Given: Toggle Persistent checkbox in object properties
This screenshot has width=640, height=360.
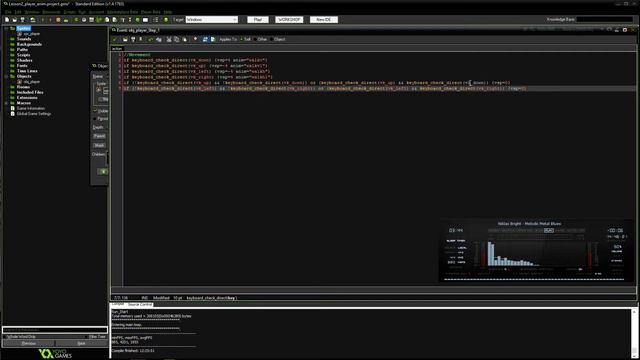Looking at the screenshot, I should [x=95, y=118].
